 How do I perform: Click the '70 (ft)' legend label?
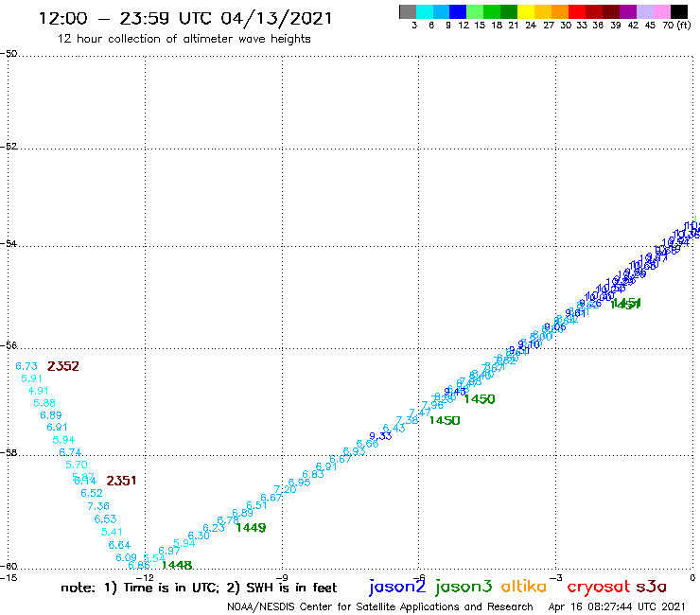click(676, 26)
